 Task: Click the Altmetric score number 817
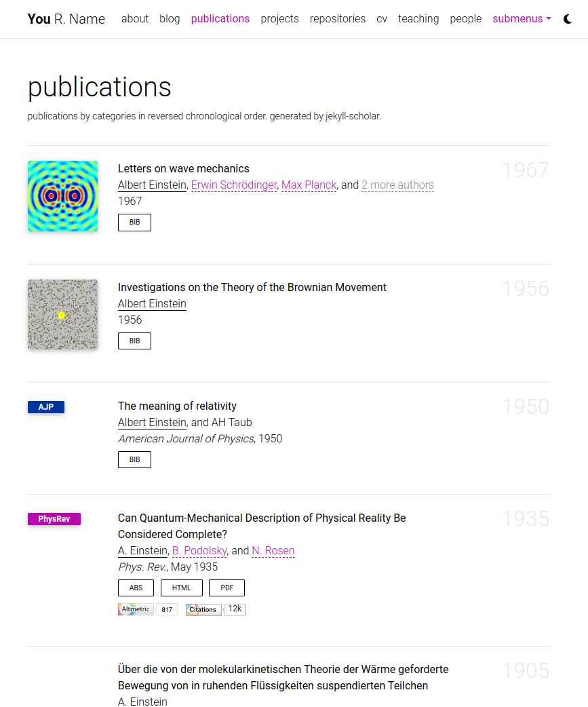167,609
